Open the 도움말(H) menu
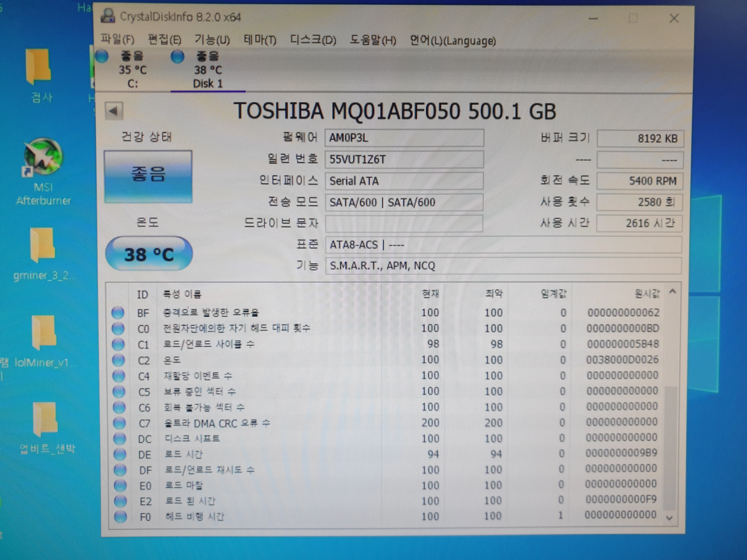 [373, 40]
